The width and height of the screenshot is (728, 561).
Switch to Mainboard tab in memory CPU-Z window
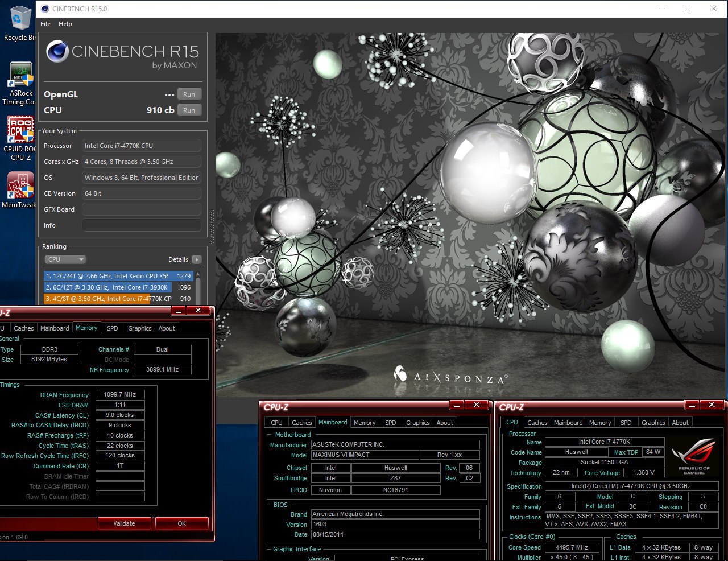(55, 328)
